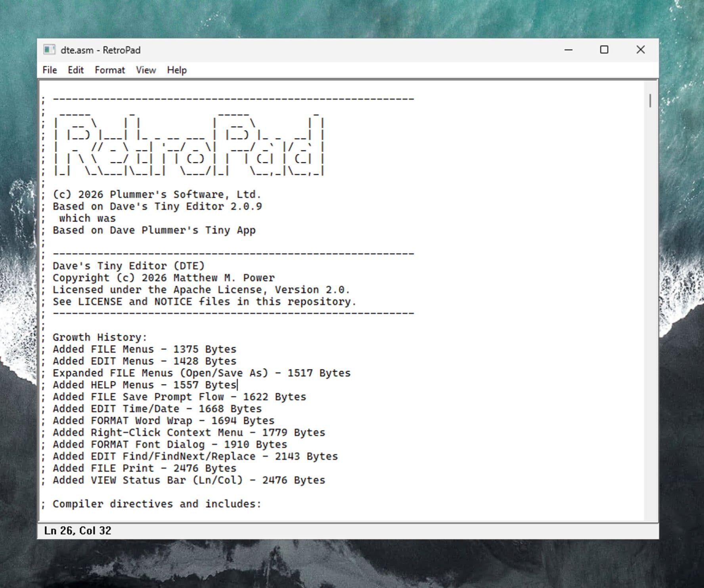This screenshot has height=588, width=704.
Task: Click the vertical scrollbar thumb
Action: coord(650,101)
